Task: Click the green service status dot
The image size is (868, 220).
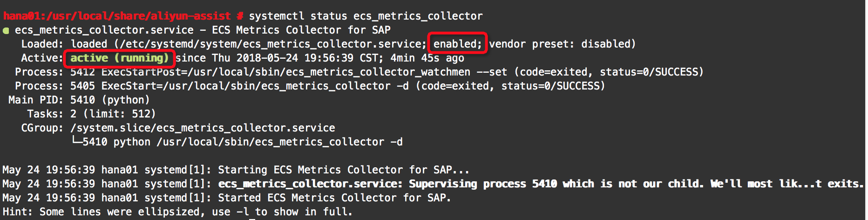Action: (6, 31)
